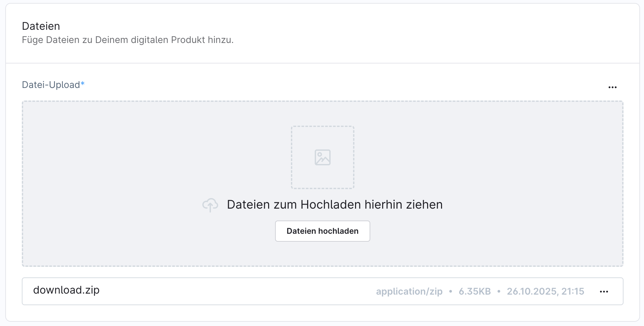Click the empty middle of the download.zip row
Viewport: 644px width, 326px height.
231,291
